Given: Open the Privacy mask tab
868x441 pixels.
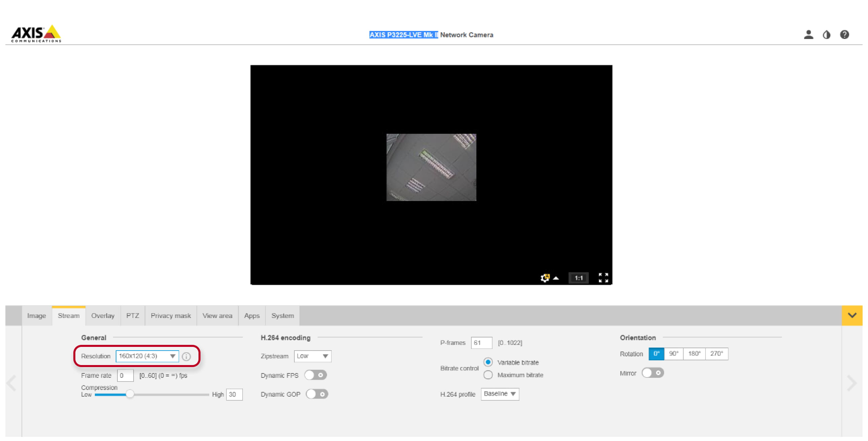Looking at the screenshot, I should coord(171,316).
